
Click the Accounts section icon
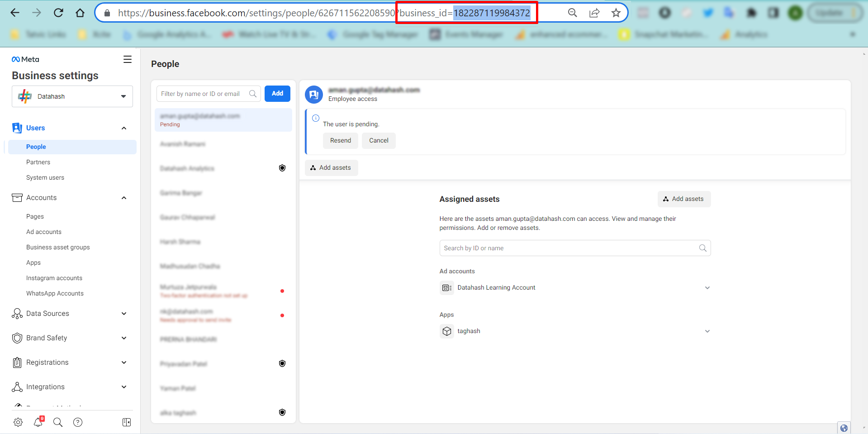tap(17, 198)
